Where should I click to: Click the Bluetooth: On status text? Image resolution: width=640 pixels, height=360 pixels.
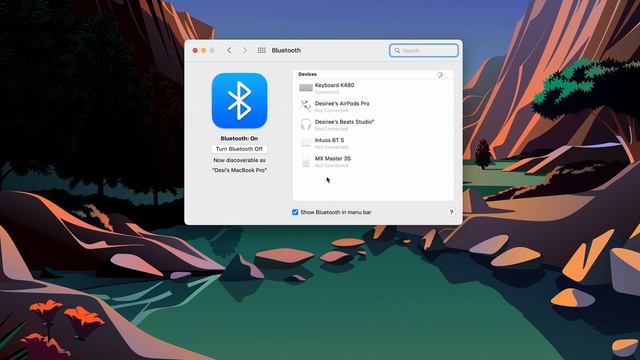pyautogui.click(x=239, y=138)
